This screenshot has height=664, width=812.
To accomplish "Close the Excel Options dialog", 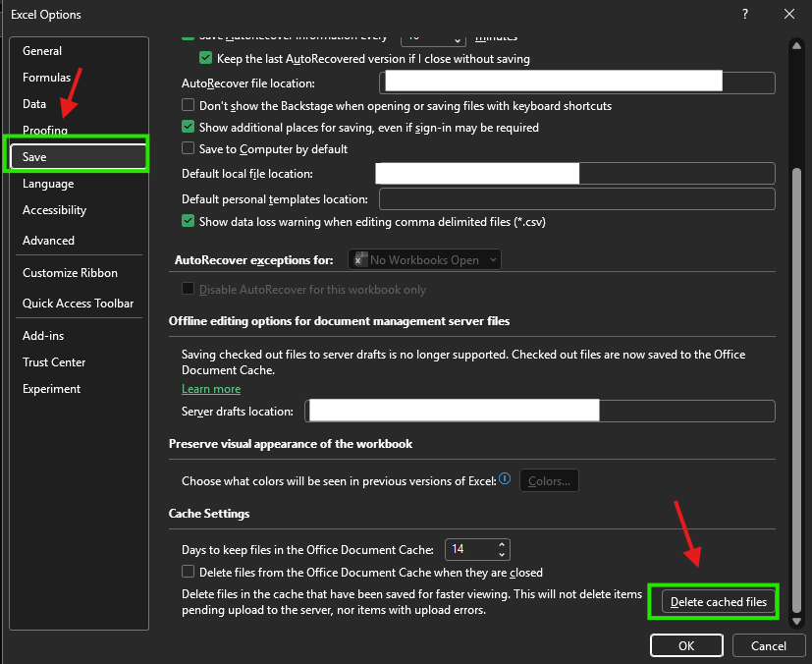I will click(788, 14).
